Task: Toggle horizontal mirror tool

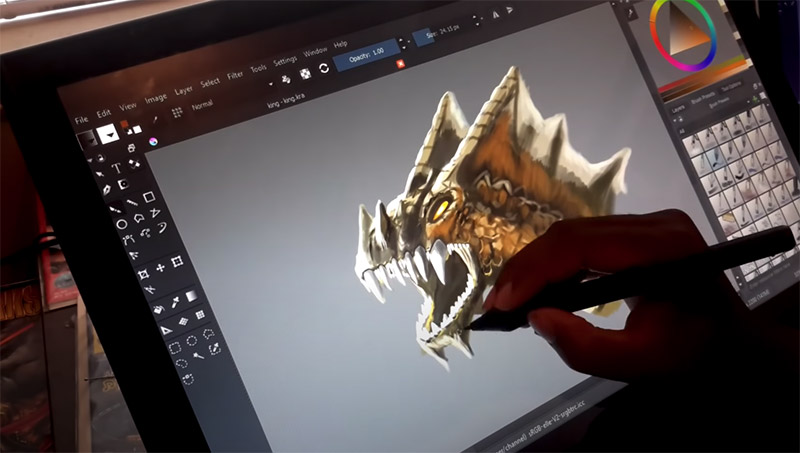Action: [x=495, y=15]
